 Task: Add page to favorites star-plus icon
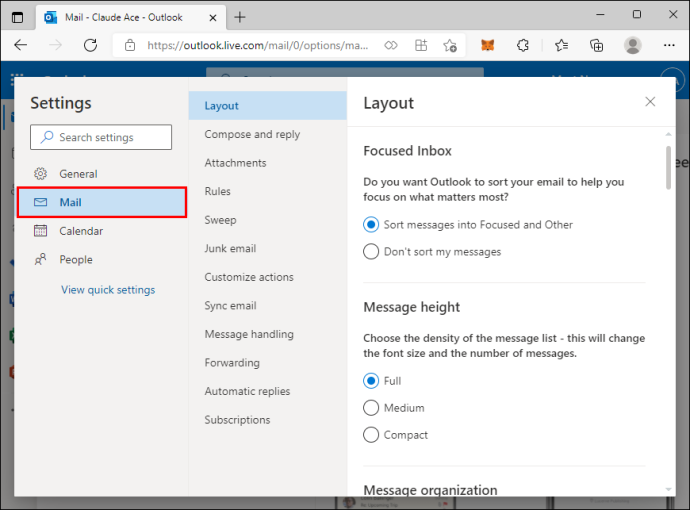coord(450,45)
